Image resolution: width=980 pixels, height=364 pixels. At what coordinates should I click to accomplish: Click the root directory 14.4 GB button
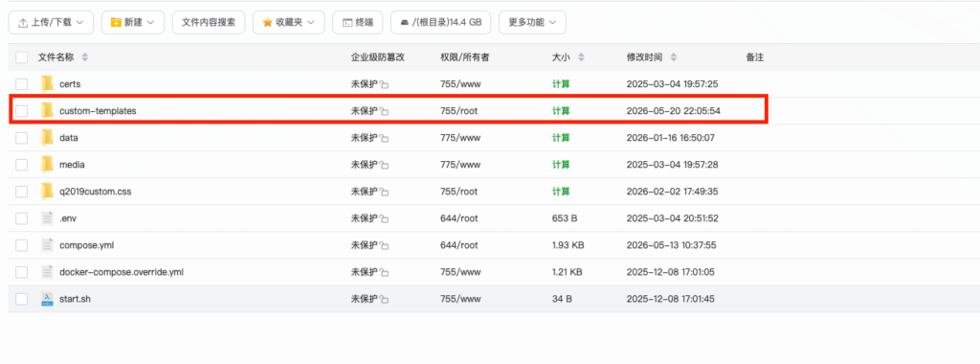[x=440, y=23]
